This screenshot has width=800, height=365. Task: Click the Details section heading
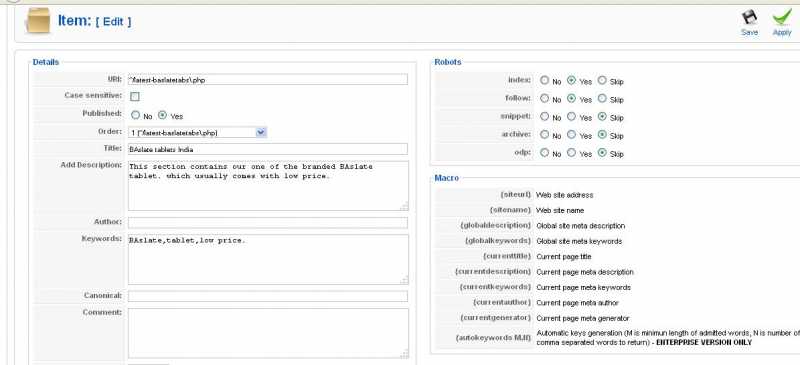tap(46, 62)
